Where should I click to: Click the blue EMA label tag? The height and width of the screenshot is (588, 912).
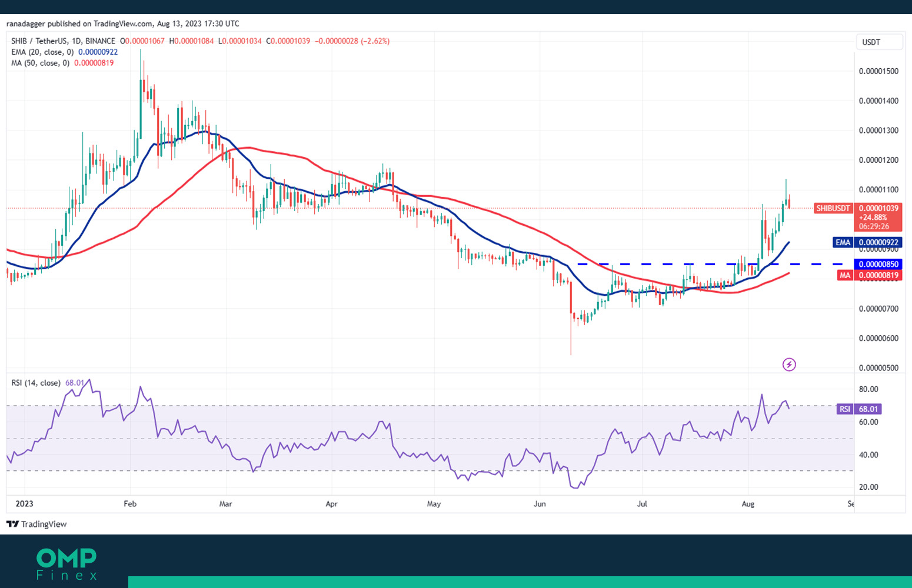click(x=843, y=242)
